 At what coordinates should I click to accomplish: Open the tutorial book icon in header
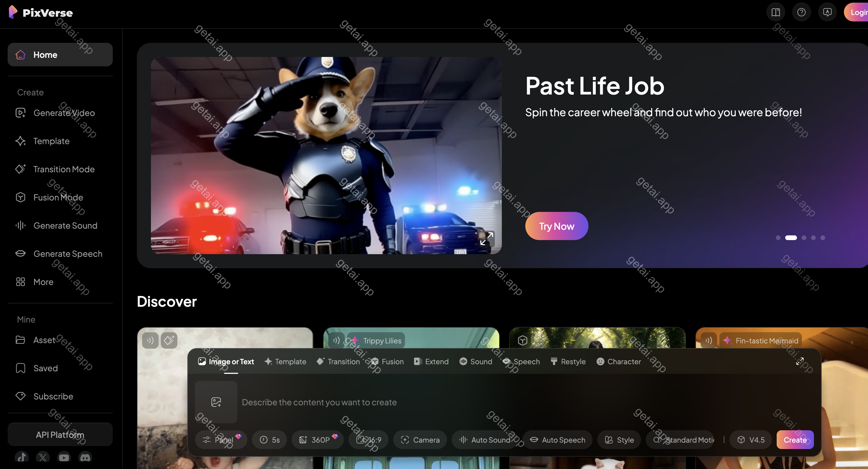click(x=775, y=12)
